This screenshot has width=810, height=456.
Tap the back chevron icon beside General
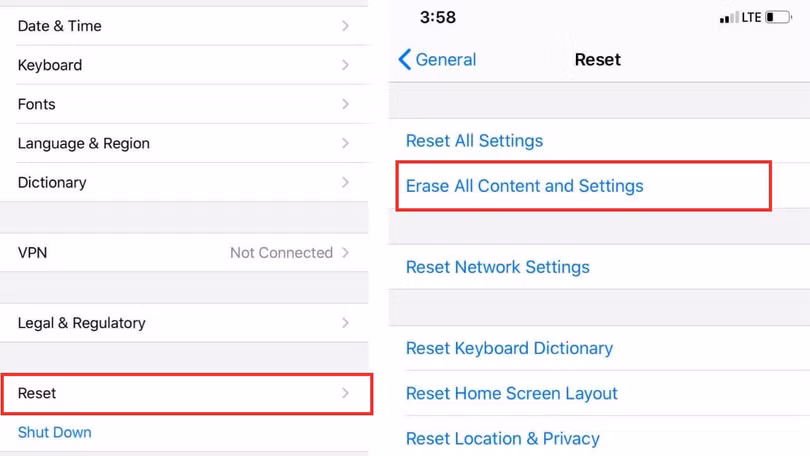click(405, 60)
